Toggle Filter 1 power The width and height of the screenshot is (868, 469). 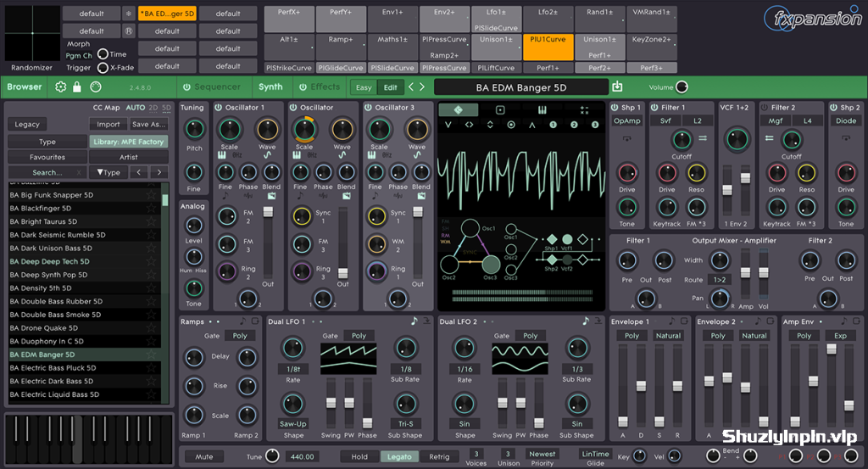pos(654,108)
